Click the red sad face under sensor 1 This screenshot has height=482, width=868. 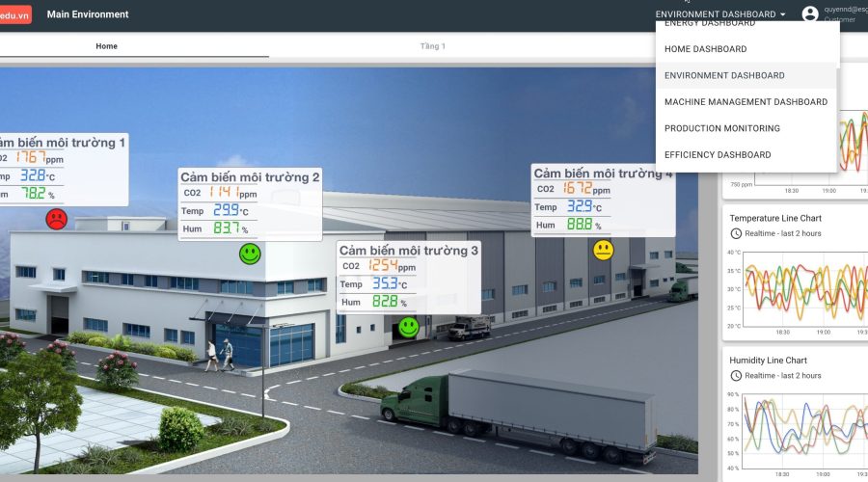pyautogui.click(x=57, y=219)
